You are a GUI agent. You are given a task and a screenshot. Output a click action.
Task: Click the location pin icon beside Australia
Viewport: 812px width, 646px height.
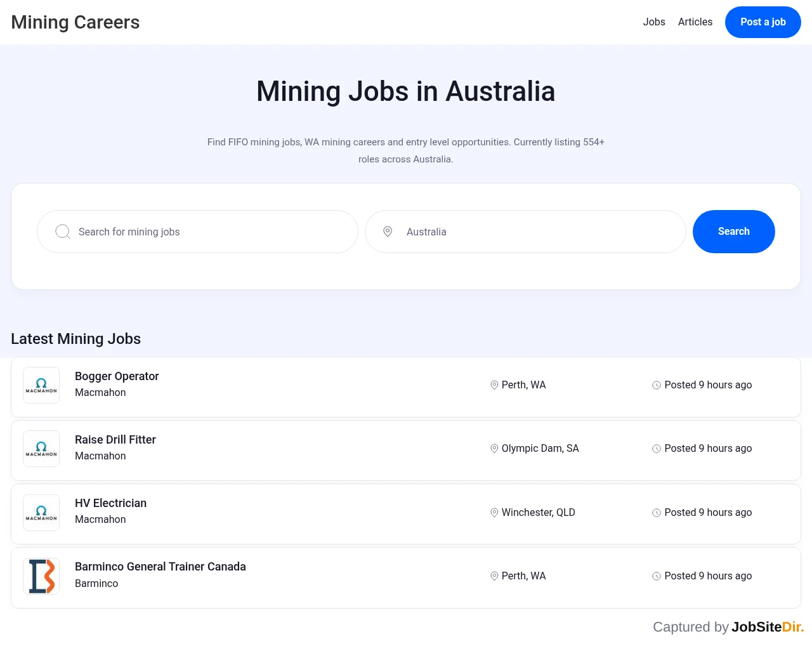(x=388, y=232)
